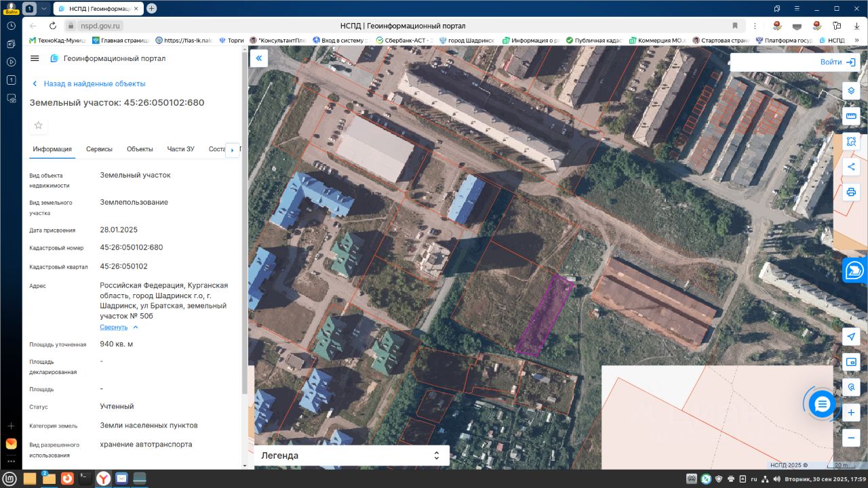Open the hamburger menu of the geoportal
Viewport: 868px width, 488px height.
(x=35, y=58)
